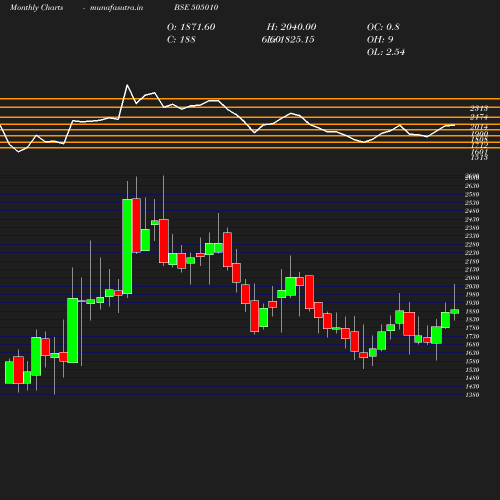Click the 1880 price axis label
This screenshot has width=500, height=500.
[x=472, y=311]
